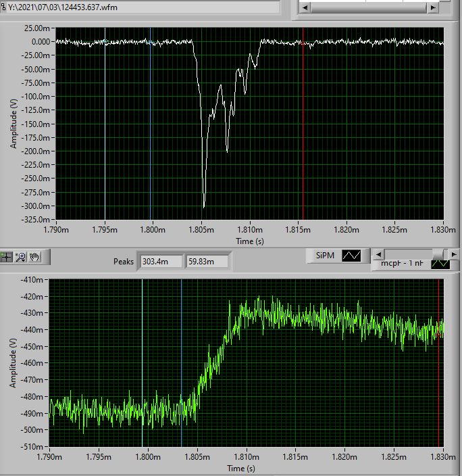
Task: Click the white cursor line in upper graph
Action: [x=105, y=135]
